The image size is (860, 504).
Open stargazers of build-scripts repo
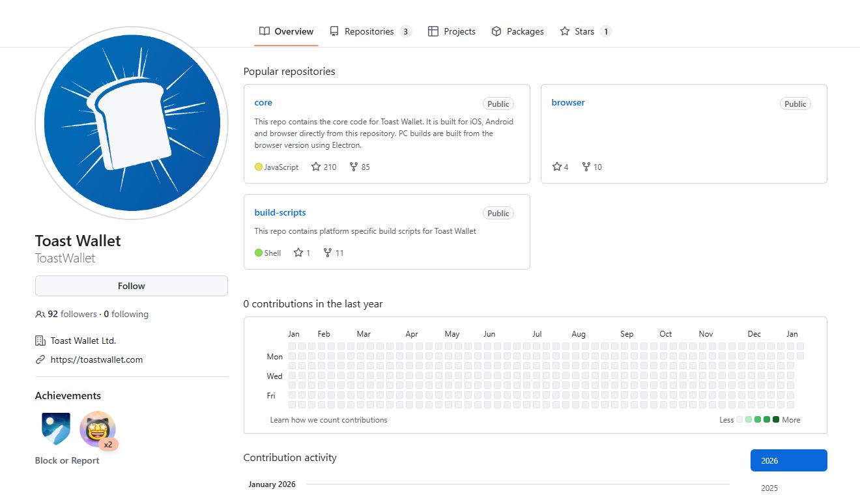(x=302, y=253)
